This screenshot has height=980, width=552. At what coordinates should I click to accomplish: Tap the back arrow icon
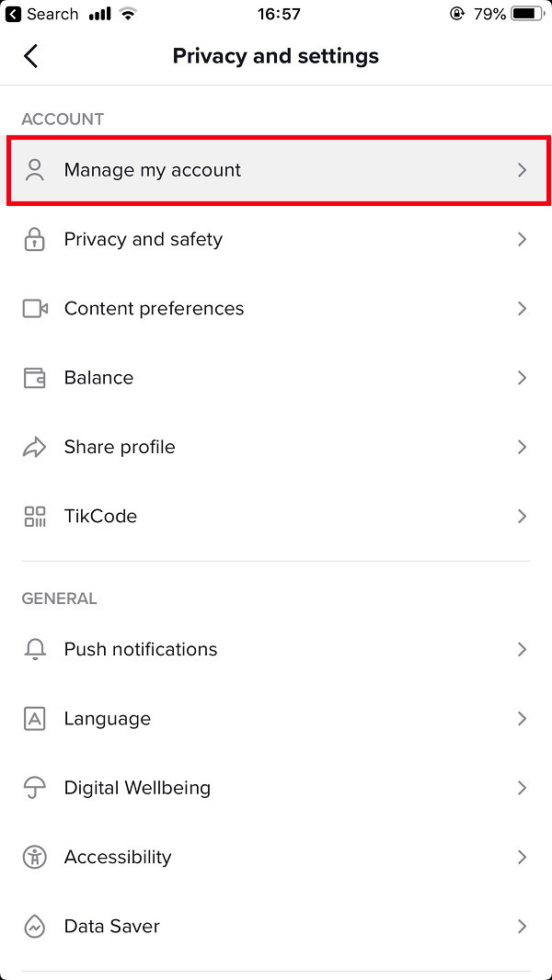(31, 56)
